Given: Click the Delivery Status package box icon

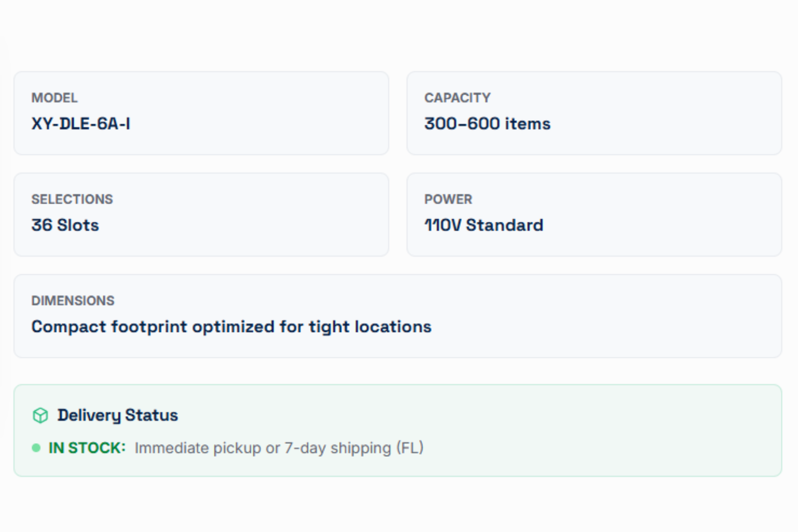Looking at the screenshot, I should (40, 416).
